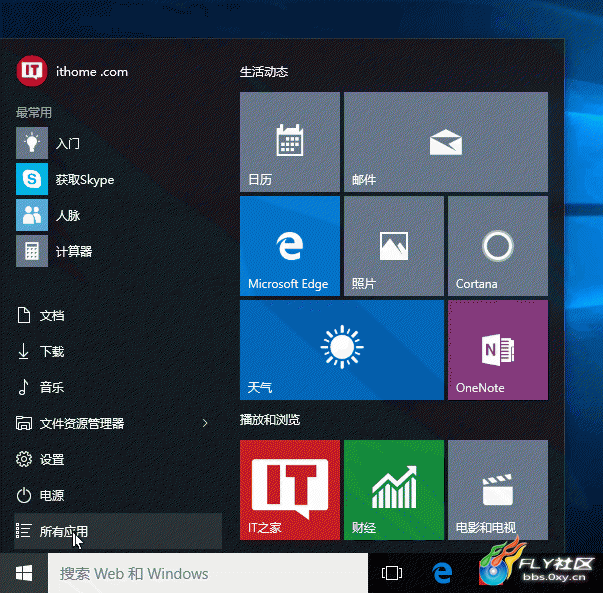
Task: Open the 电影和电视 tile
Action: [498, 490]
